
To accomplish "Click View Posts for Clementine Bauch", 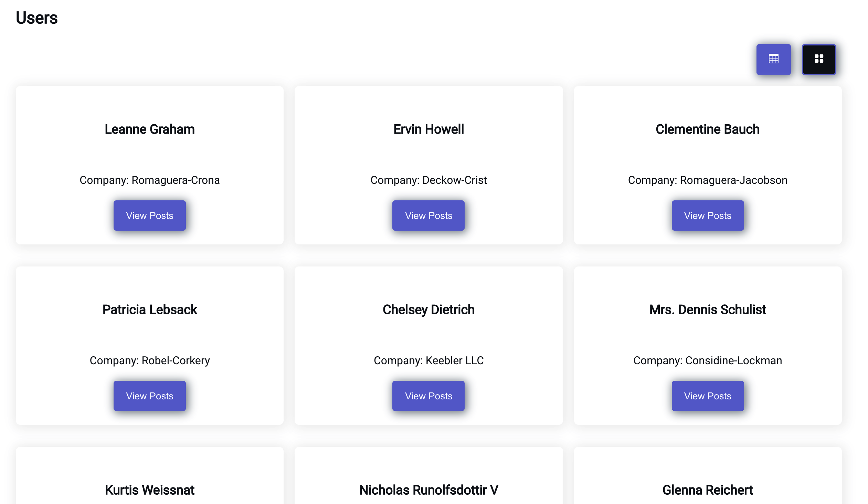I will point(708,216).
